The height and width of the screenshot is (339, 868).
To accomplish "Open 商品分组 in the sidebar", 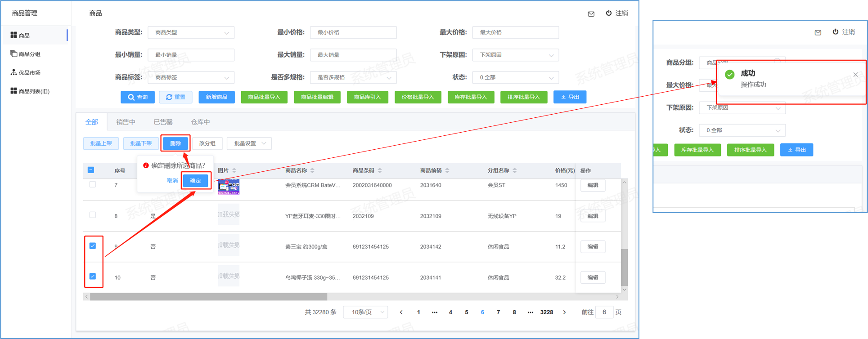I will point(29,54).
